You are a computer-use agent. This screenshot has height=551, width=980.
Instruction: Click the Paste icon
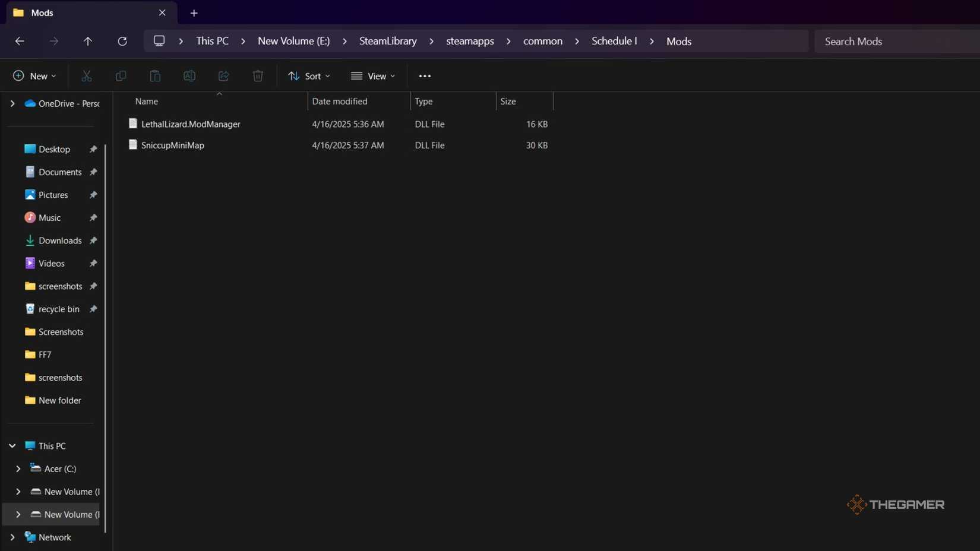tap(154, 75)
